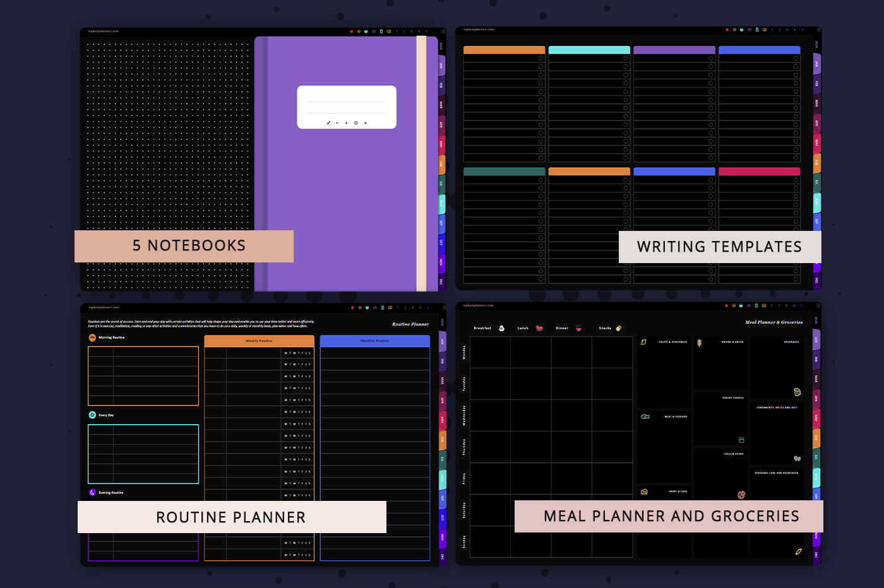
Task: Open the MAY tab on the writing templates page
Action: tap(816, 143)
